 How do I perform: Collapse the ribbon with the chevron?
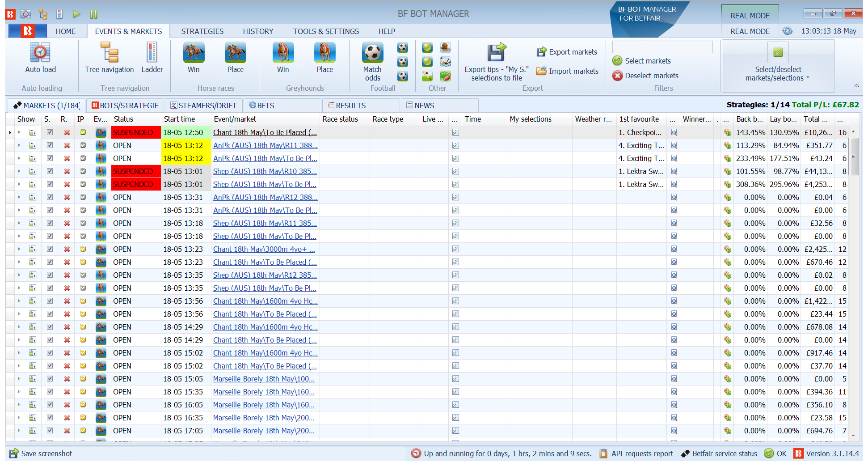tap(856, 86)
